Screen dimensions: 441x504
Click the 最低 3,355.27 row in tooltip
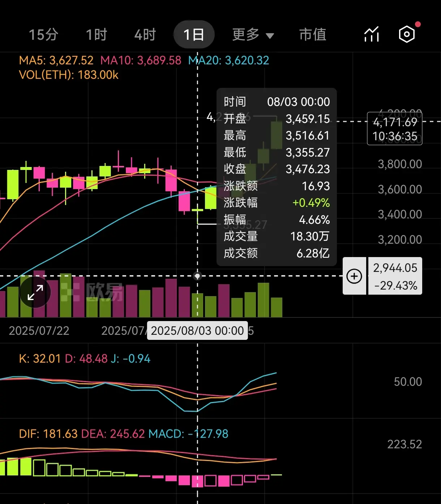(x=277, y=152)
